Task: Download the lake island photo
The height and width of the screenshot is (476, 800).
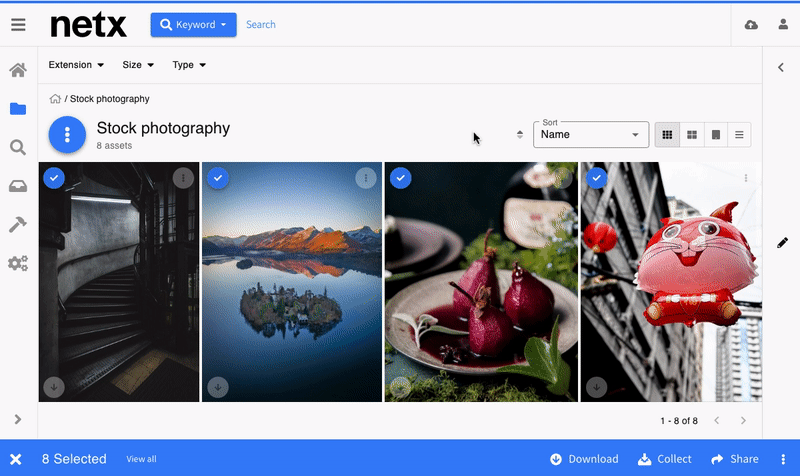Action: click(x=218, y=387)
